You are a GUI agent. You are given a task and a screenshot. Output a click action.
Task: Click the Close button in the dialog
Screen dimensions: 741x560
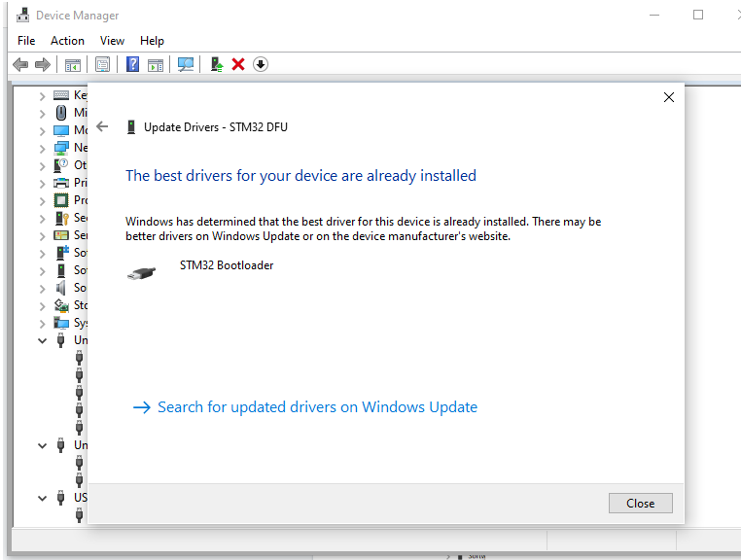tap(640, 504)
